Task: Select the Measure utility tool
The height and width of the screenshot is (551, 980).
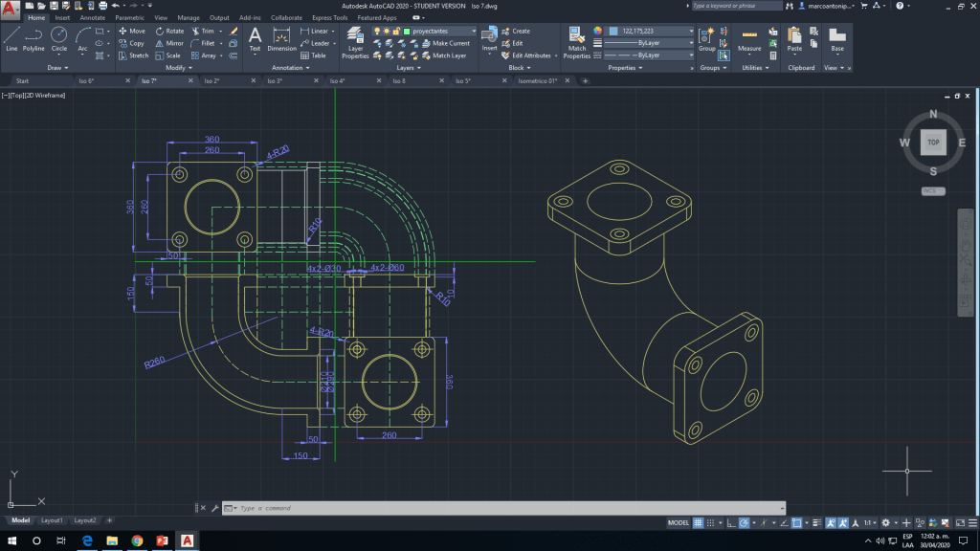Action: 749,38
